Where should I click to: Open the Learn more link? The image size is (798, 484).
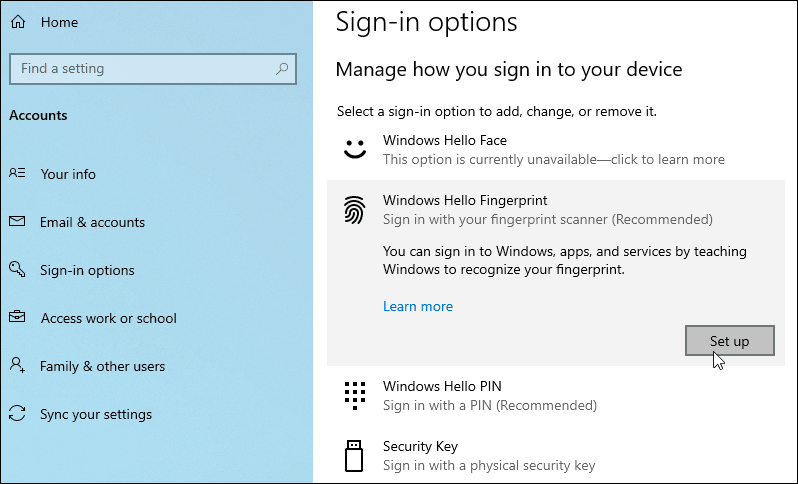click(x=418, y=306)
